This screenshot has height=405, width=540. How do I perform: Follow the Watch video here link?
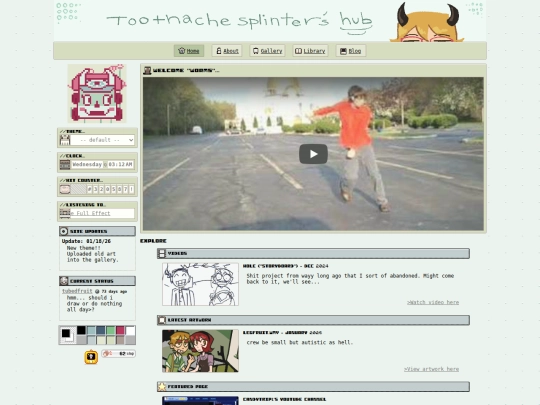pyautogui.click(x=433, y=302)
